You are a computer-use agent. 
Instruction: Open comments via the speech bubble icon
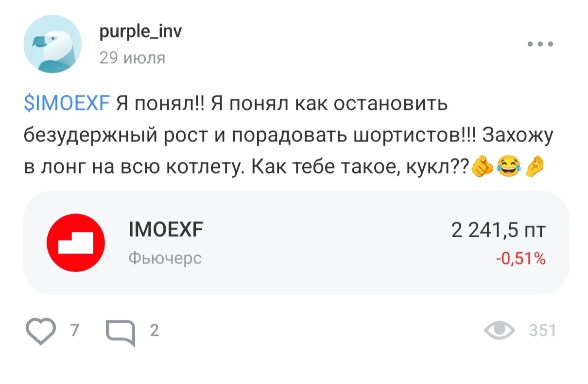coord(121,333)
